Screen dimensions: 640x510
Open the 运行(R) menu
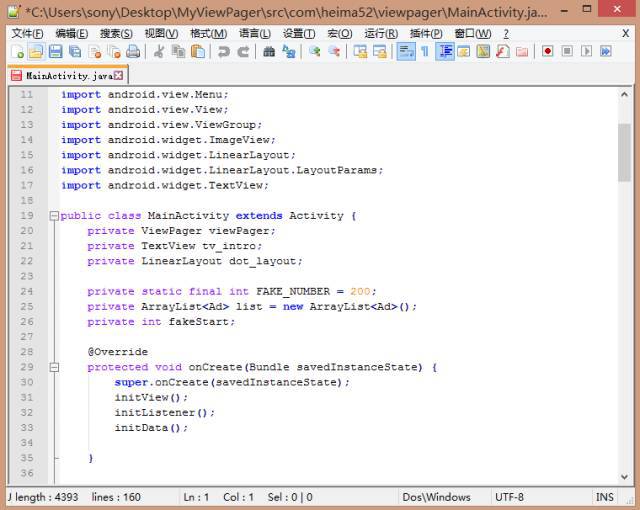click(x=381, y=33)
